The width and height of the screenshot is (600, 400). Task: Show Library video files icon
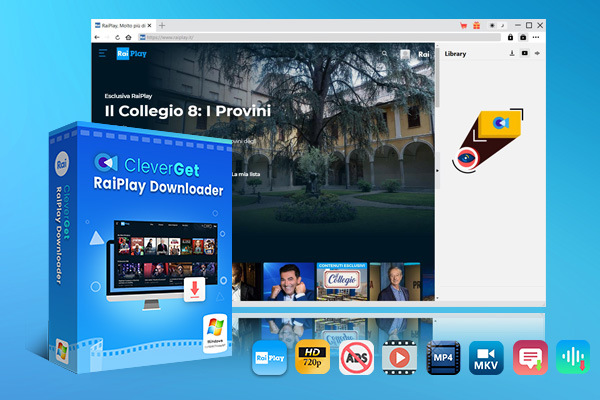pyautogui.click(x=525, y=53)
